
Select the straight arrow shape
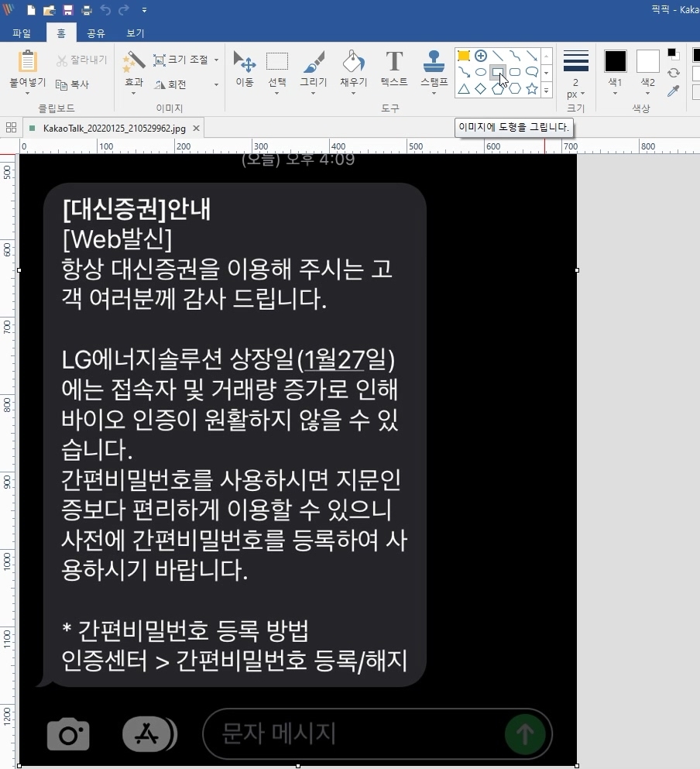pos(532,56)
